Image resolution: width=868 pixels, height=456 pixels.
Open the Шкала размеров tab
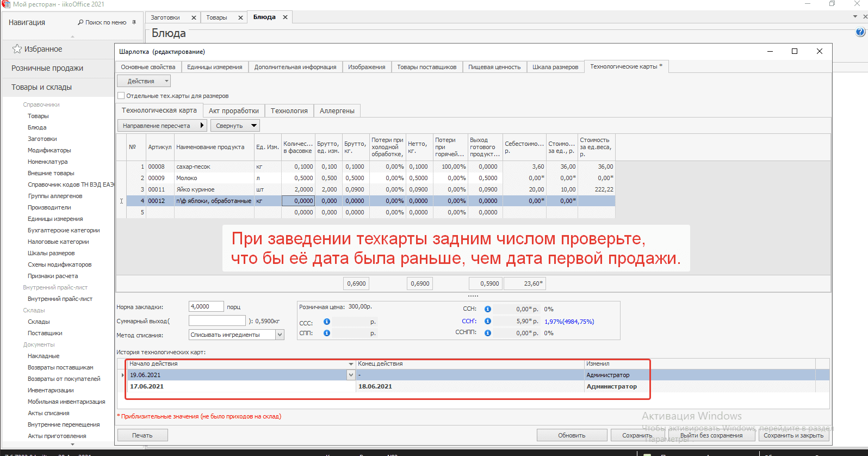pyautogui.click(x=555, y=67)
